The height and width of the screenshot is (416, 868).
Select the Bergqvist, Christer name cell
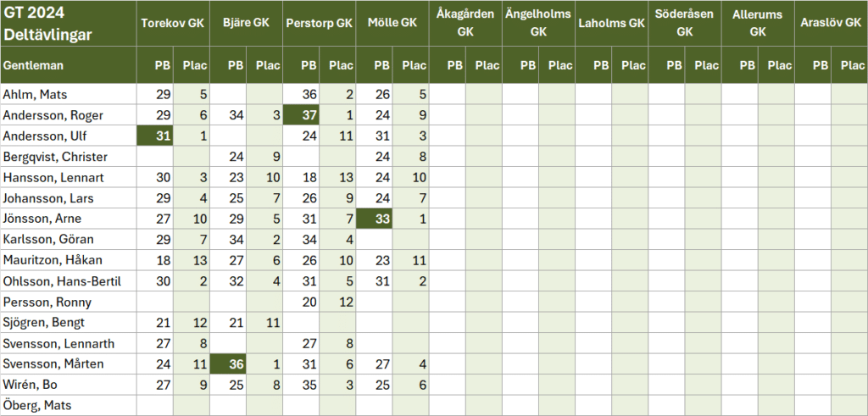point(68,157)
